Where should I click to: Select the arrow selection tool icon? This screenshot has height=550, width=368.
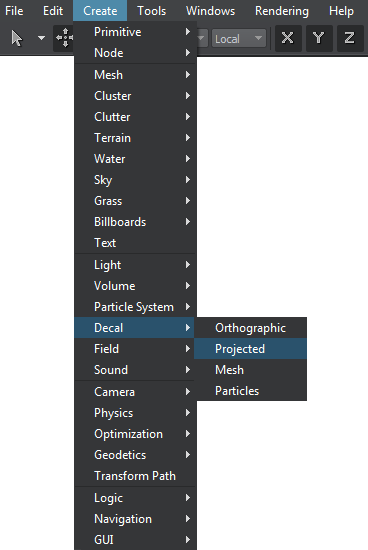(x=16, y=38)
